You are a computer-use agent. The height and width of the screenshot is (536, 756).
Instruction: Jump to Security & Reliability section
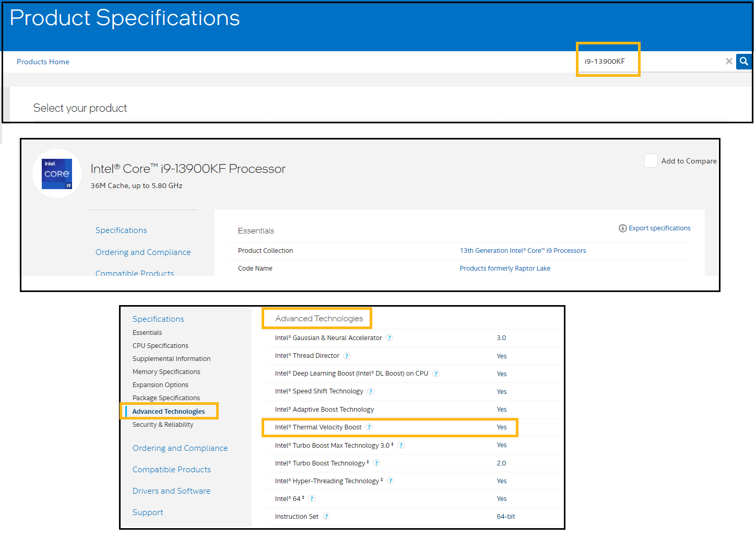(163, 425)
